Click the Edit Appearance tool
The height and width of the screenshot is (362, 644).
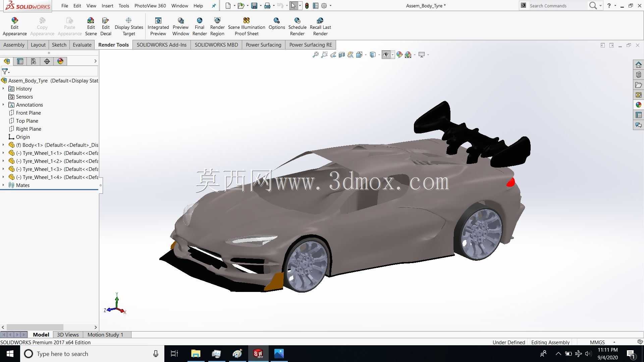pyautogui.click(x=14, y=26)
